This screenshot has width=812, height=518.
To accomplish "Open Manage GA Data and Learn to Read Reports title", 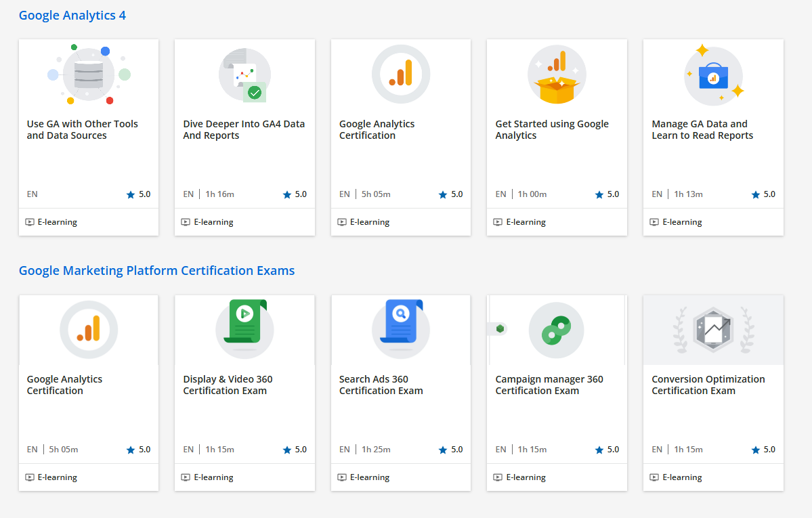I will (702, 129).
